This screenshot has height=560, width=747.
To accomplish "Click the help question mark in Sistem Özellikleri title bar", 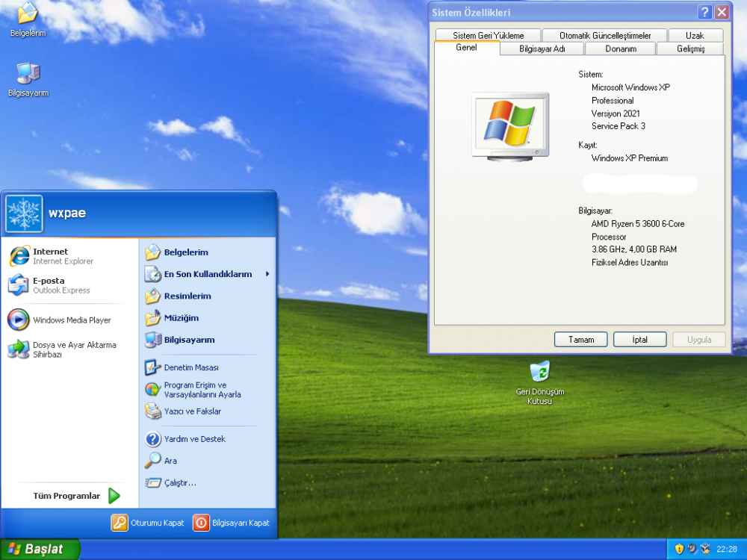I will click(705, 12).
